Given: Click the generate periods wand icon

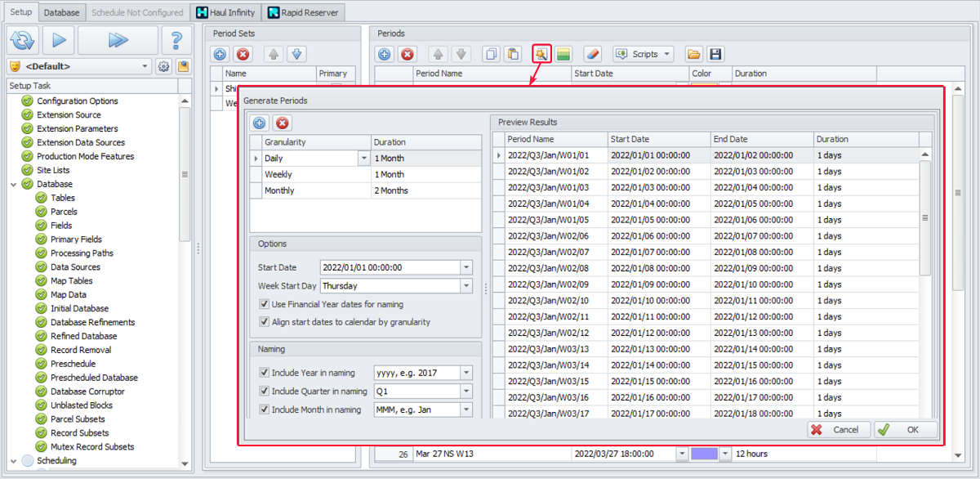Looking at the screenshot, I should [541, 54].
